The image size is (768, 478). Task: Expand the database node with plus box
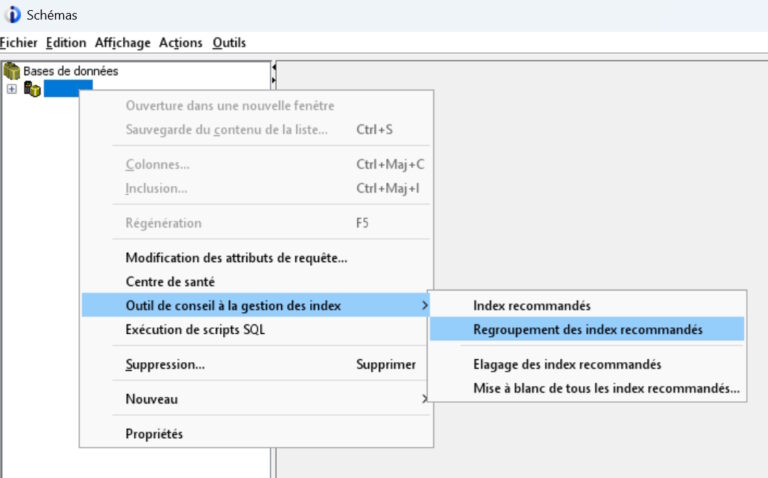click(11, 89)
